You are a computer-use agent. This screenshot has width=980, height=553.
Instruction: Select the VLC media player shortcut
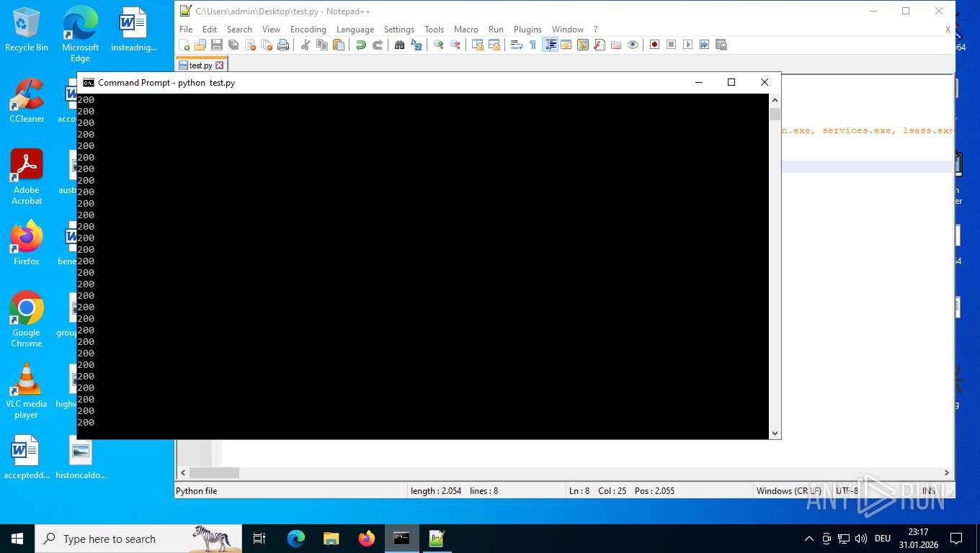pos(27,390)
